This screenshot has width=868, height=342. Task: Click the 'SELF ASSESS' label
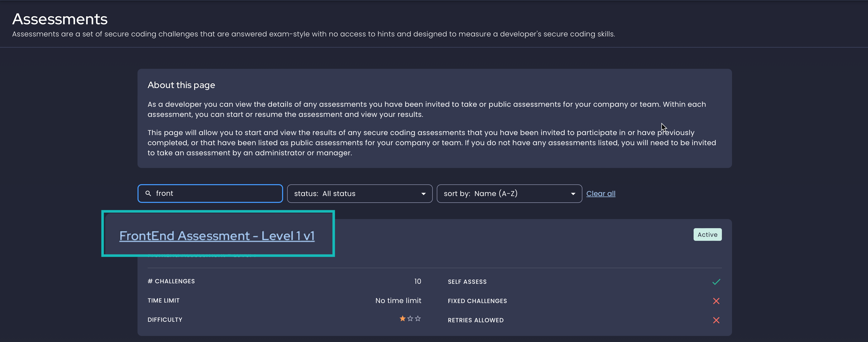(467, 282)
